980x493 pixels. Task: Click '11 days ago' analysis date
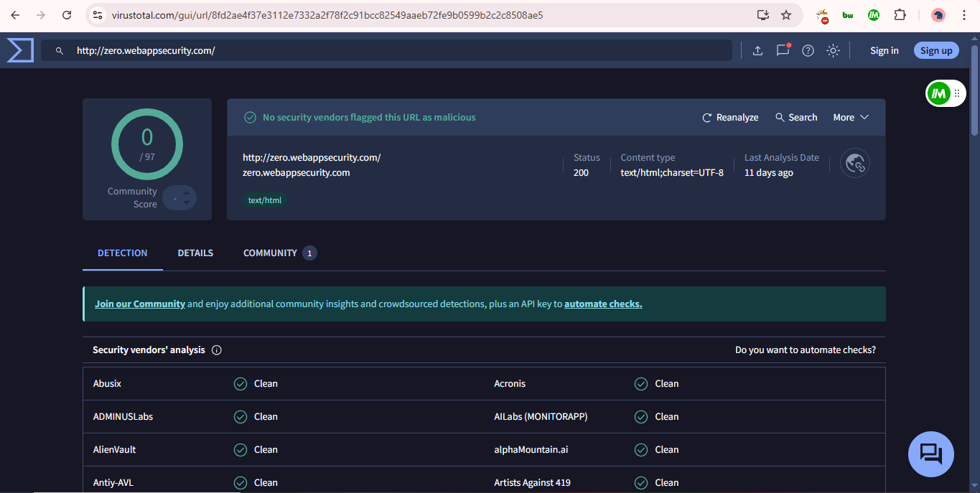(769, 173)
